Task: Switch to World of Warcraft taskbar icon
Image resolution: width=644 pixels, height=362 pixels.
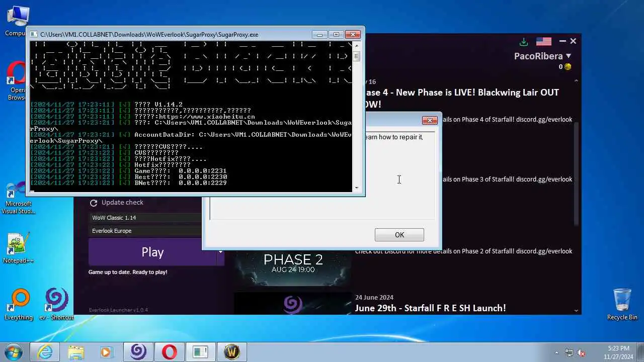Action: click(231, 352)
